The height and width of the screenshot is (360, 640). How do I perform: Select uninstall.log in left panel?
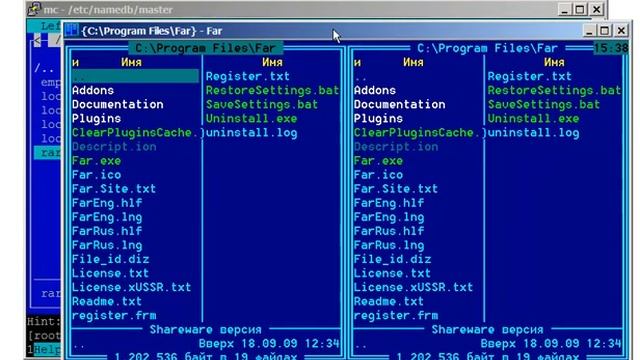tap(251, 133)
